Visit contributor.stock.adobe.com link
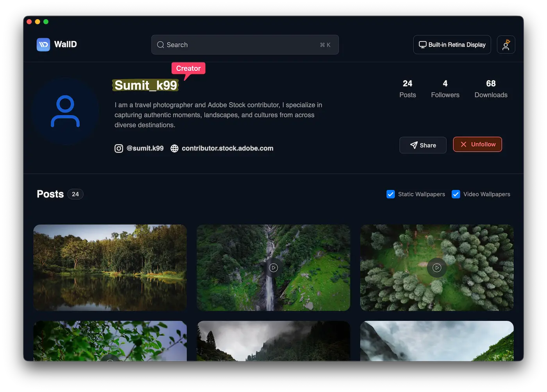Viewport: 547px width, 392px height. click(x=227, y=149)
